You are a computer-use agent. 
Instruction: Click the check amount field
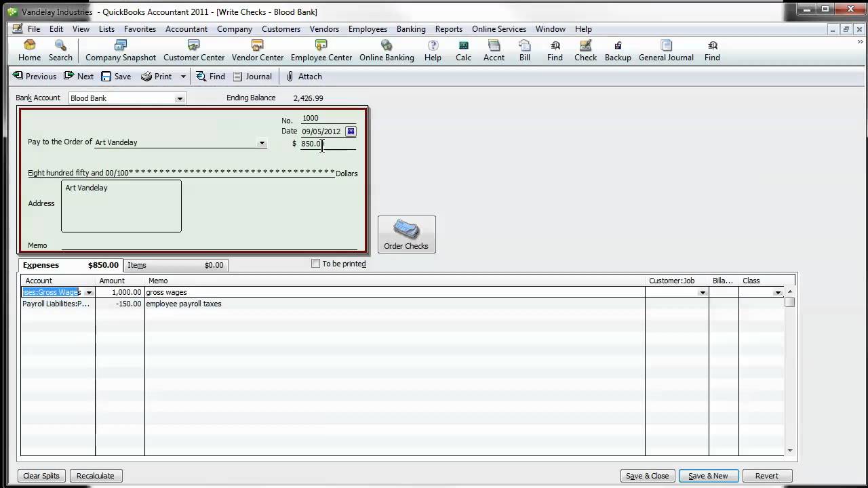coord(328,144)
